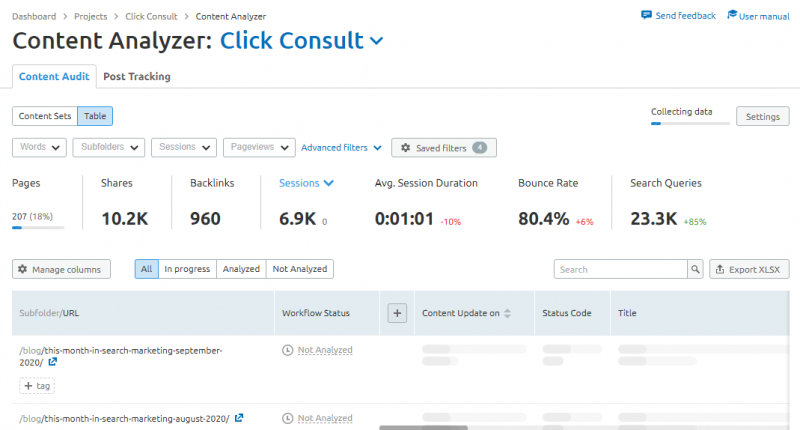This screenshot has height=430, width=800.
Task: Click the Export XLSX button
Action: tap(749, 269)
